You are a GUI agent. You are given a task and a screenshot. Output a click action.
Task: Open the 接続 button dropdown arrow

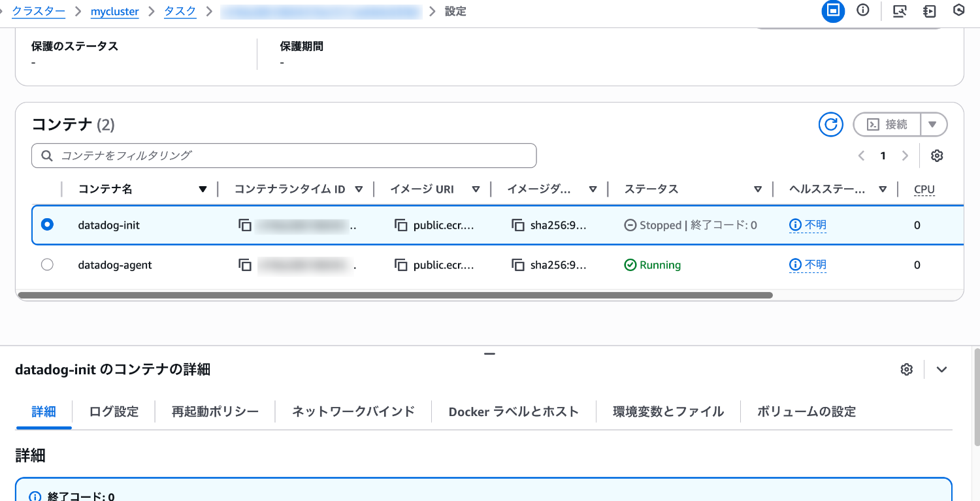(933, 124)
